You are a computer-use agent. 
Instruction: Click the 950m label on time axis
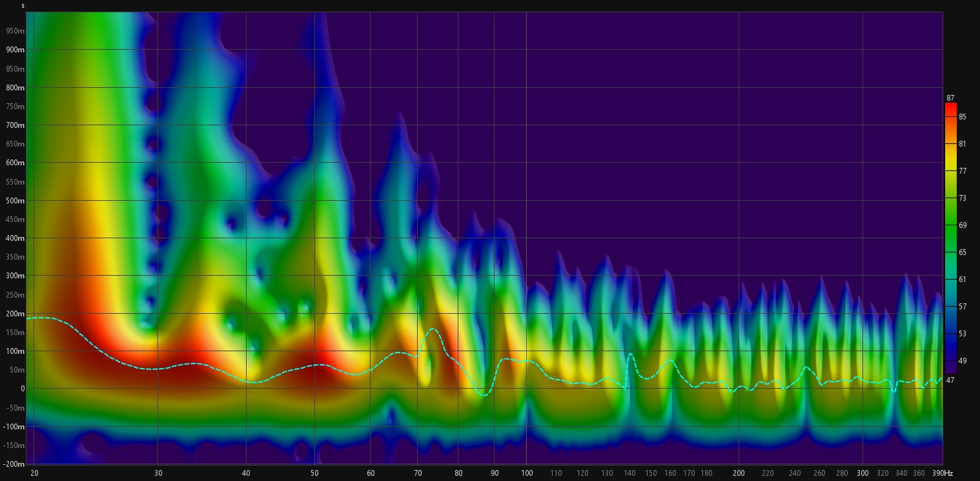(15, 31)
